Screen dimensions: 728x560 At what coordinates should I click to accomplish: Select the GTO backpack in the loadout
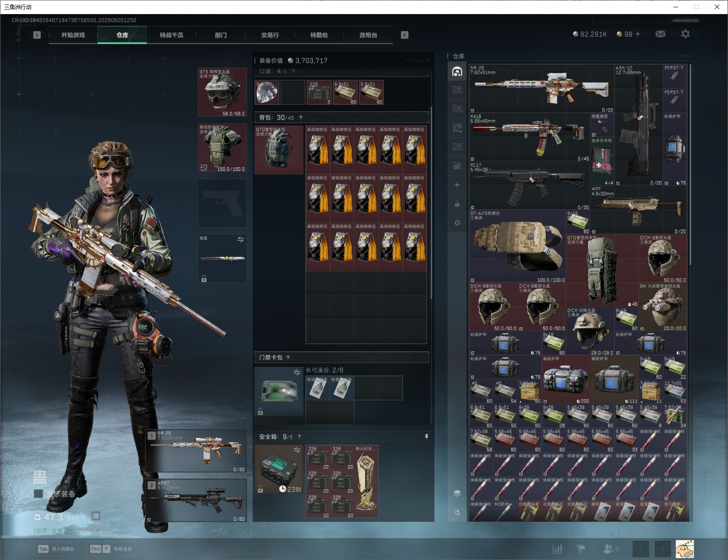click(279, 150)
